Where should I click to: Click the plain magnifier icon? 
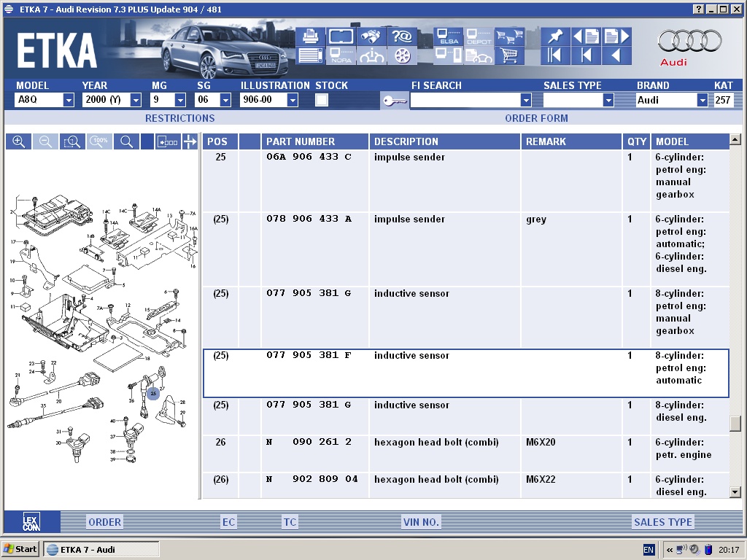(127, 141)
